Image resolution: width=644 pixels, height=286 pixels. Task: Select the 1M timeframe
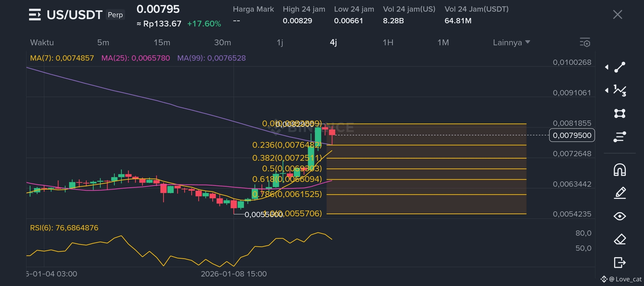(443, 42)
